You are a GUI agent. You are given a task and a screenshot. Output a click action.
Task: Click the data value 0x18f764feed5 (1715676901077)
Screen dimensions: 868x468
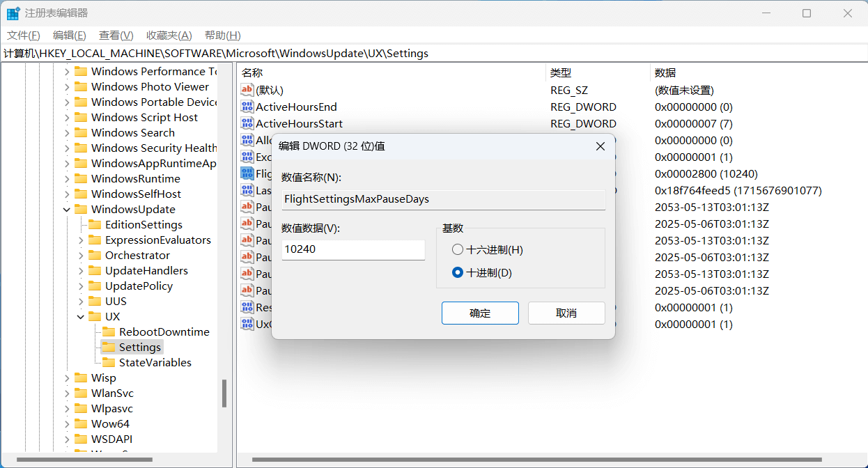coord(738,190)
